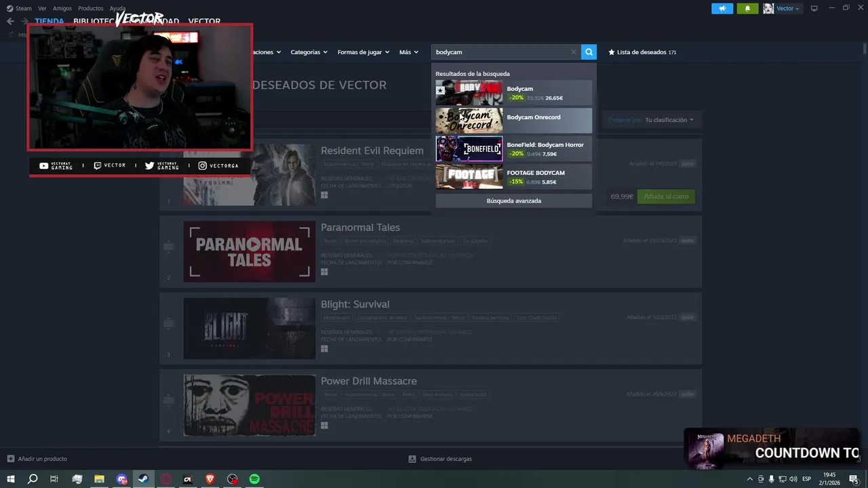Click the Resident Evil Requiem title

coord(372,150)
